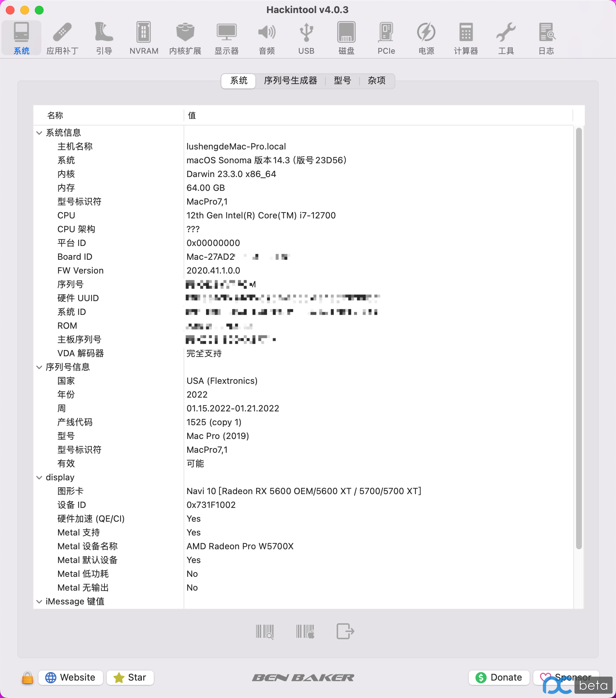Viewport: 616px width, 698px height.
Task: Click the barcode search icon
Action: point(265,632)
